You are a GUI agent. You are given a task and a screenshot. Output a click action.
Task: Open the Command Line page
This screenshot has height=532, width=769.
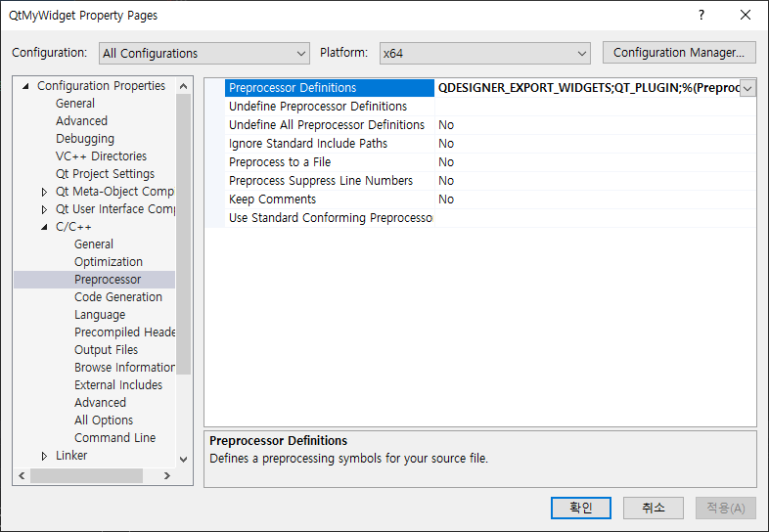click(114, 438)
